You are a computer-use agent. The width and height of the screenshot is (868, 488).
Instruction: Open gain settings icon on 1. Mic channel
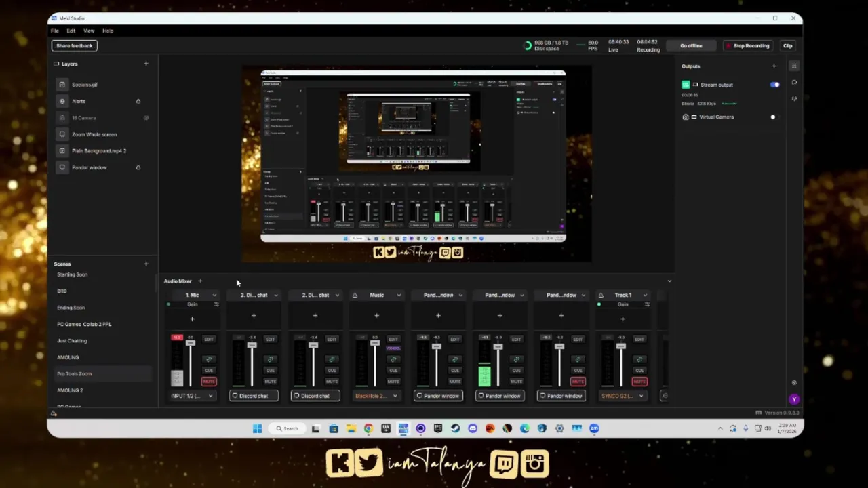(216, 304)
